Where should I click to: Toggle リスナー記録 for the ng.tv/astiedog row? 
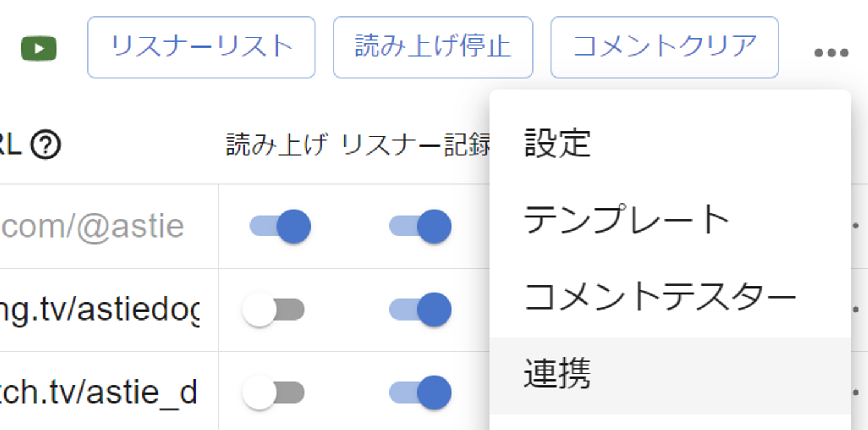pos(421,309)
